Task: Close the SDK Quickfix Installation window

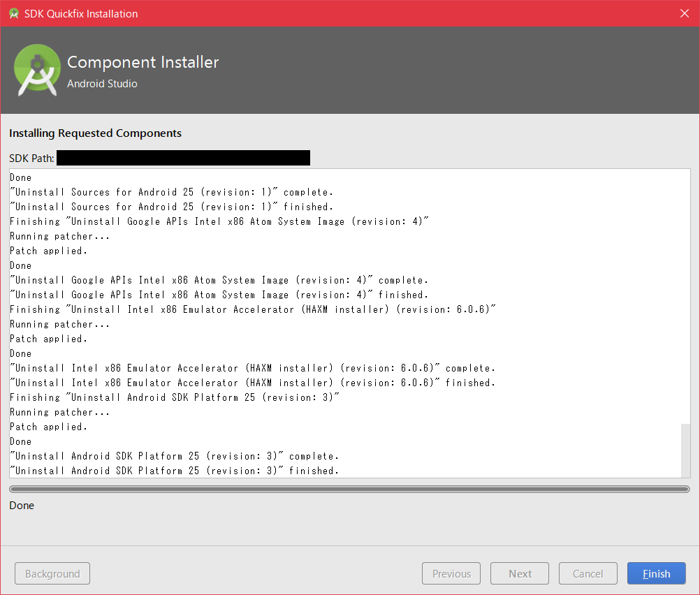Action: (x=685, y=13)
